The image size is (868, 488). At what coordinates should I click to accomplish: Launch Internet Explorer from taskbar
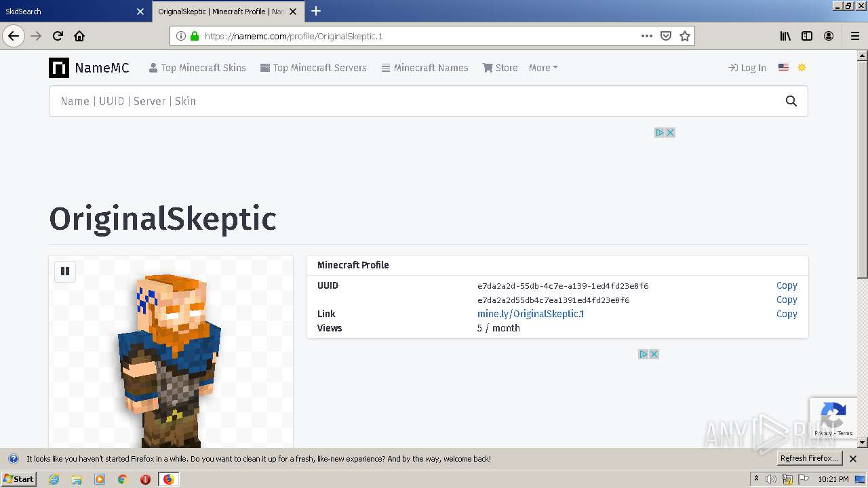click(x=54, y=479)
